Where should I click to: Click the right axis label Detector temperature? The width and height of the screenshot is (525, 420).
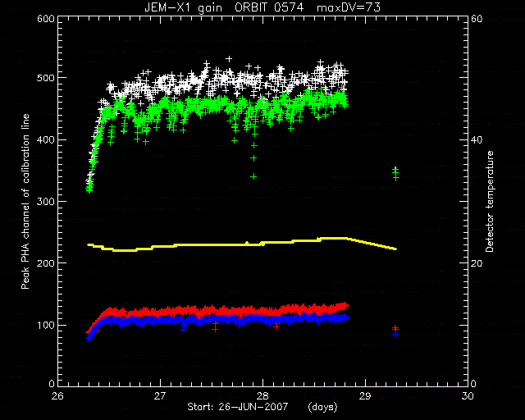[x=490, y=202]
